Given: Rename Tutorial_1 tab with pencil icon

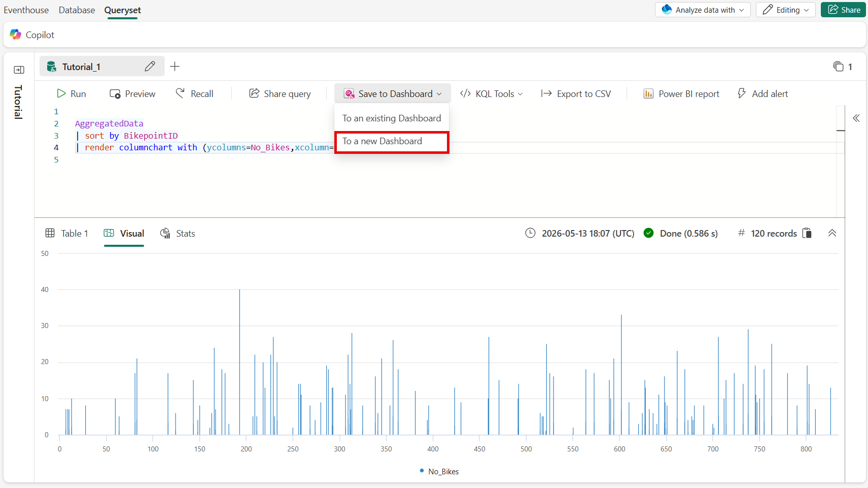Looking at the screenshot, I should (x=150, y=67).
